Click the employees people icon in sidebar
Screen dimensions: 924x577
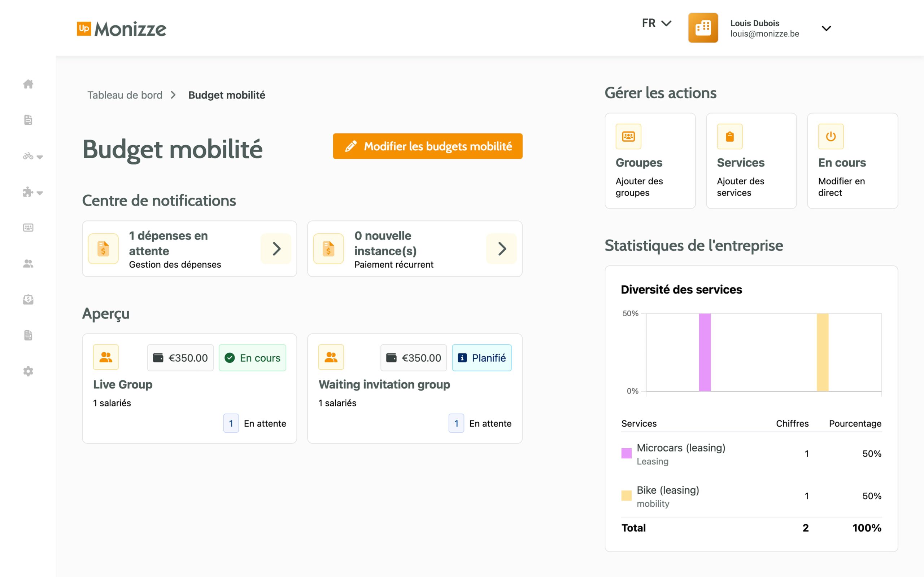28,264
